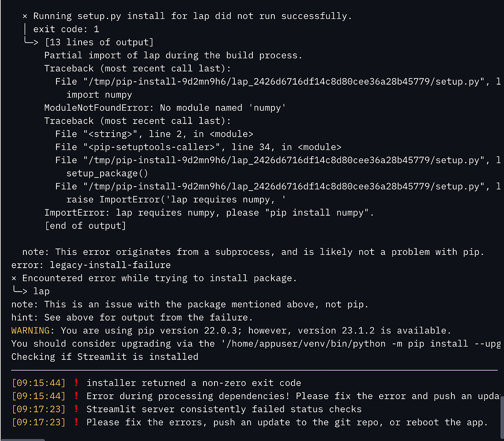Click red exclamation beside 'Please fix the errors'

click(x=76, y=422)
